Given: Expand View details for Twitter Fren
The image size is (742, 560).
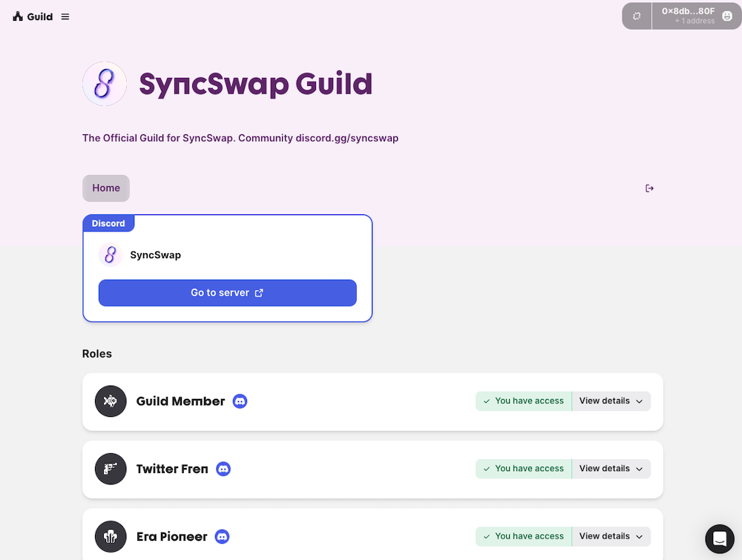Looking at the screenshot, I should pos(611,468).
